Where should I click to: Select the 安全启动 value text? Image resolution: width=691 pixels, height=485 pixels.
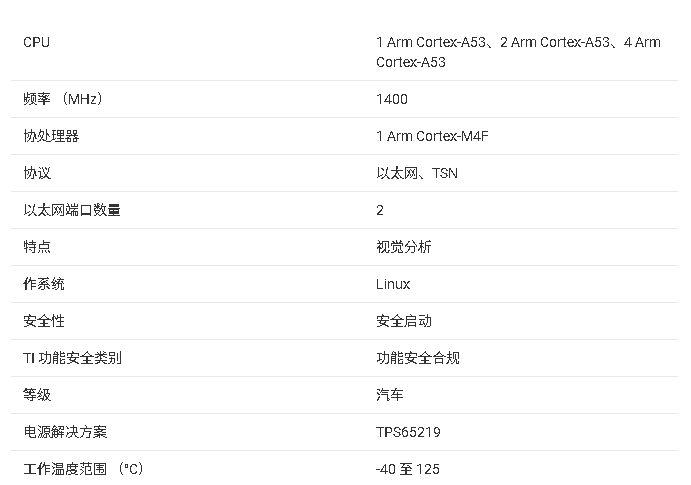(x=404, y=321)
